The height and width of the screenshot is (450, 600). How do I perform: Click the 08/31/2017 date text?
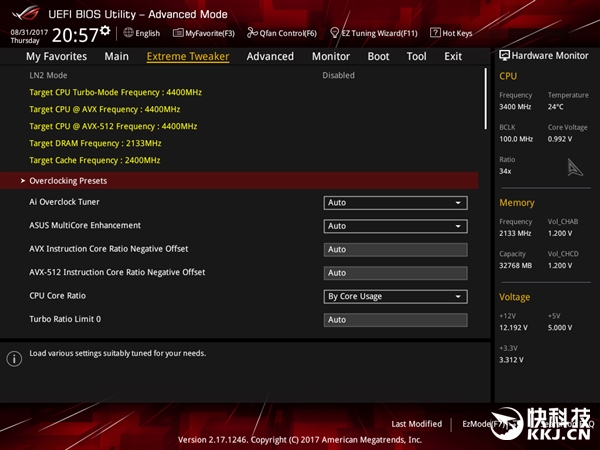pos(29,32)
